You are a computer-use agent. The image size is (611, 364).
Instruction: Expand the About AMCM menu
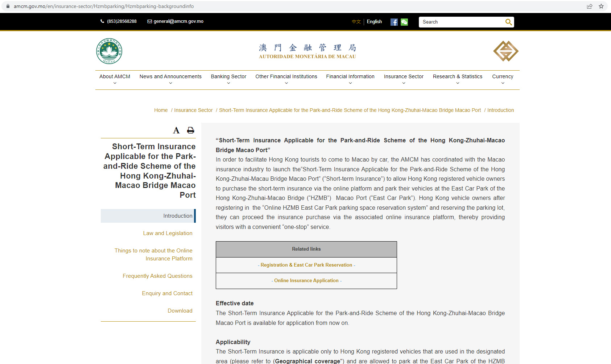pos(115,79)
